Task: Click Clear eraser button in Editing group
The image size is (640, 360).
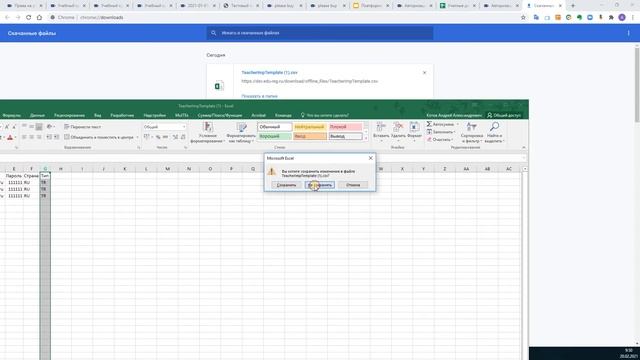Action: coord(439,140)
